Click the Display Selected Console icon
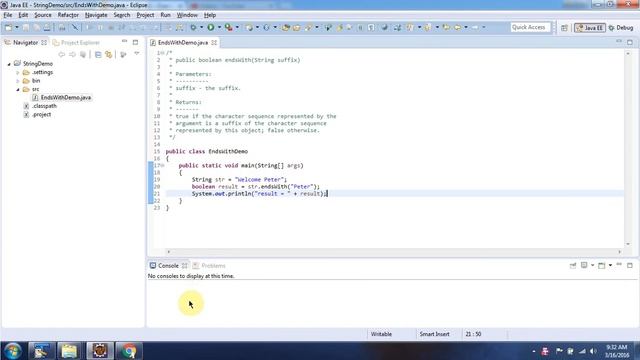Screen dimensions: 640x360 584,265
